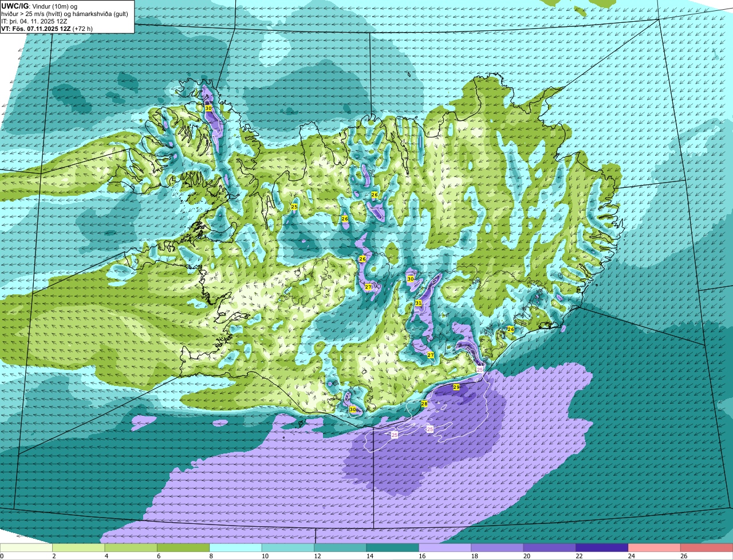Screen dimensions: 733x560
Task: Pick the 16–18 m/s lavender legend swatch
Action: pyautogui.click(x=445, y=547)
